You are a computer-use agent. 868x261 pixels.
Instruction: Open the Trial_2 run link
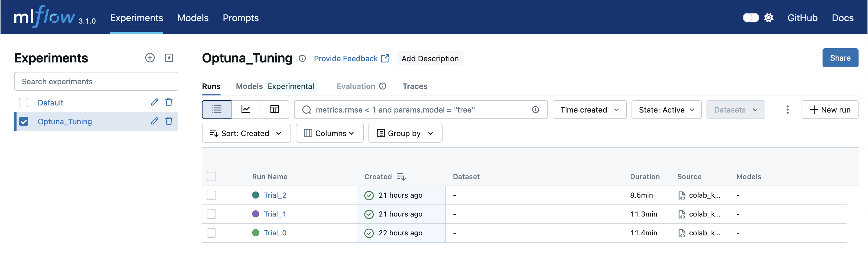[275, 195]
